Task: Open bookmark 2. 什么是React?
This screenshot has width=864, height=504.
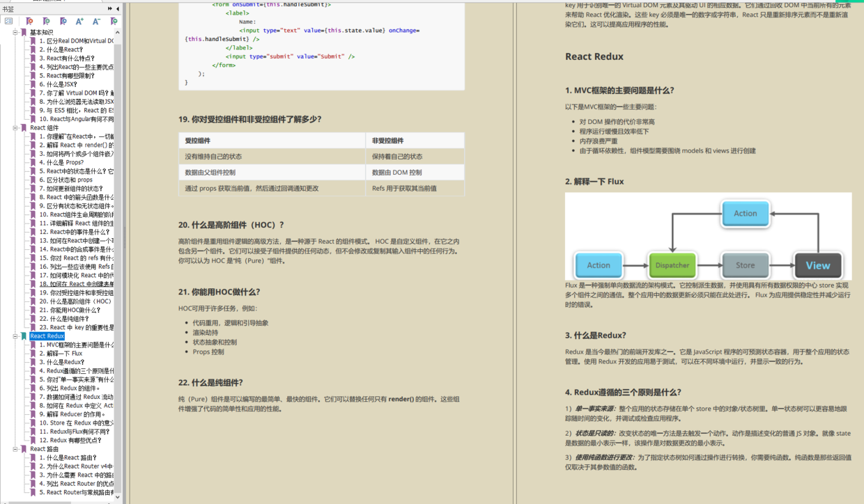Action: pyautogui.click(x=61, y=49)
